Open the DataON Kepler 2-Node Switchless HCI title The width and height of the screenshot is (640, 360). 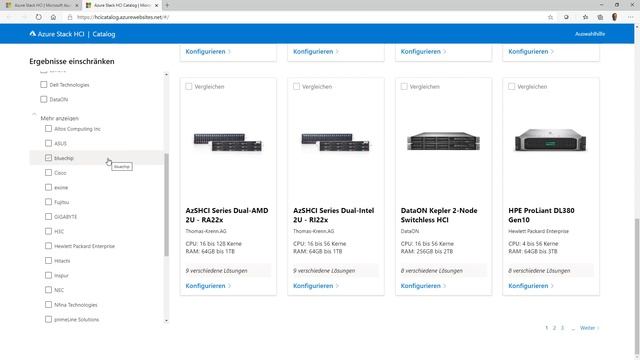pyautogui.click(x=439, y=215)
